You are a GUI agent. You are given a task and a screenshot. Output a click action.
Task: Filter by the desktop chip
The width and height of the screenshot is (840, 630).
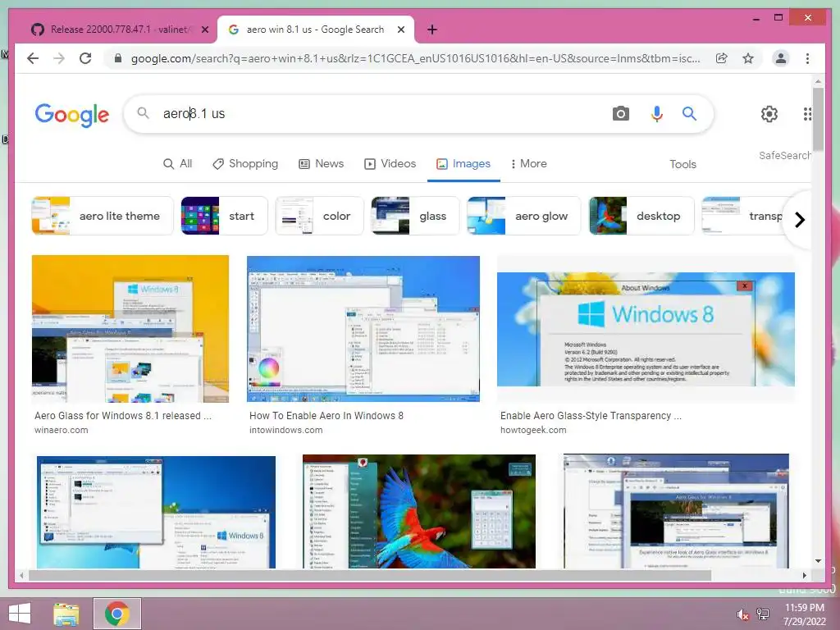point(641,216)
